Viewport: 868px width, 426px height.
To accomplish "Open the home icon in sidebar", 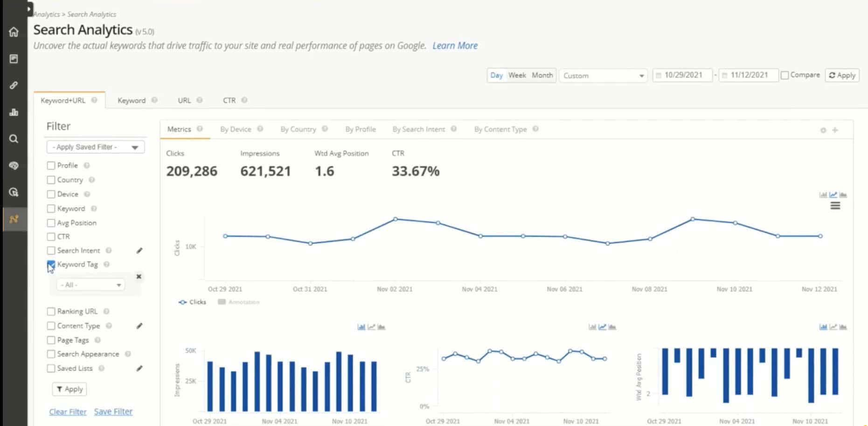I will click(14, 32).
